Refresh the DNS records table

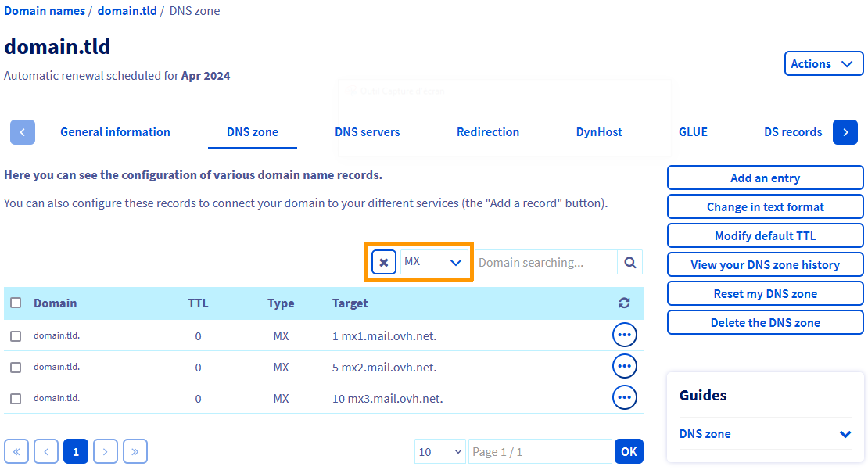coord(624,303)
